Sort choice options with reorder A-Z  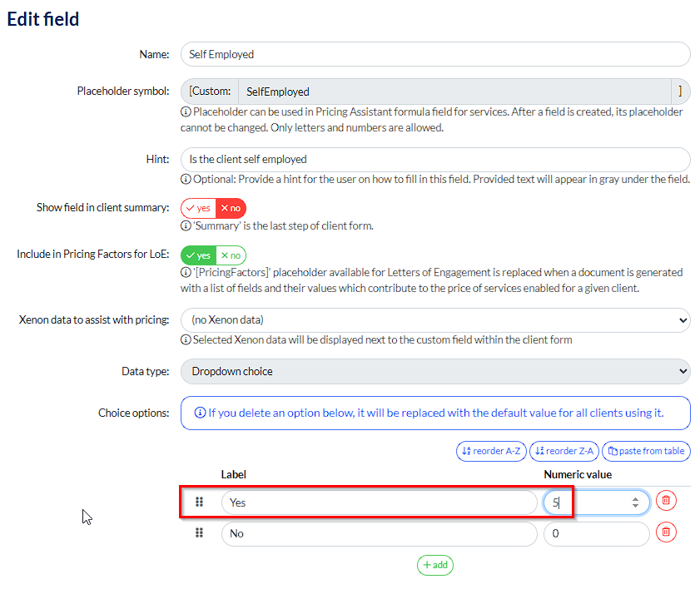pyautogui.click(x=491, y=451)
